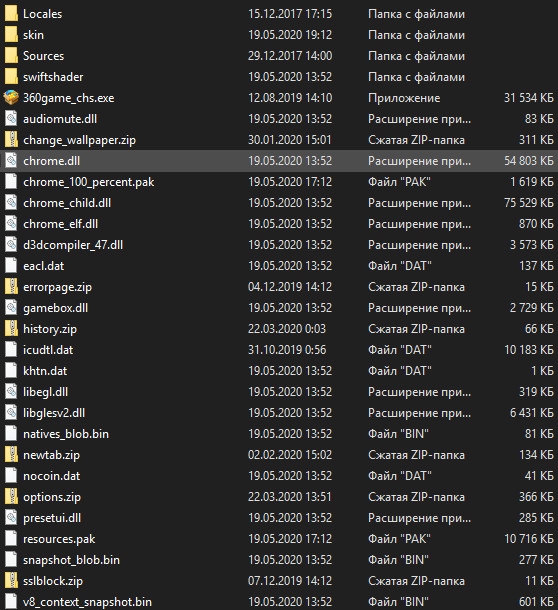Viewport: 558px width, 610px height.
Task: Select the Locales folder icon
Action: [11, 14]
